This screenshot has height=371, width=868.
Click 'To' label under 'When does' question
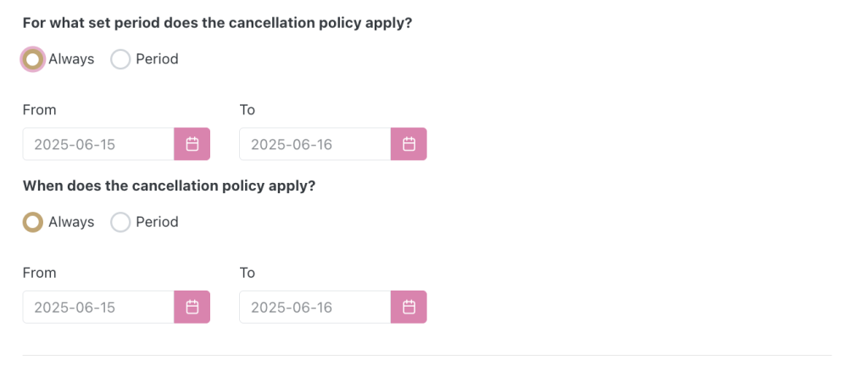[x=247, y=272]
